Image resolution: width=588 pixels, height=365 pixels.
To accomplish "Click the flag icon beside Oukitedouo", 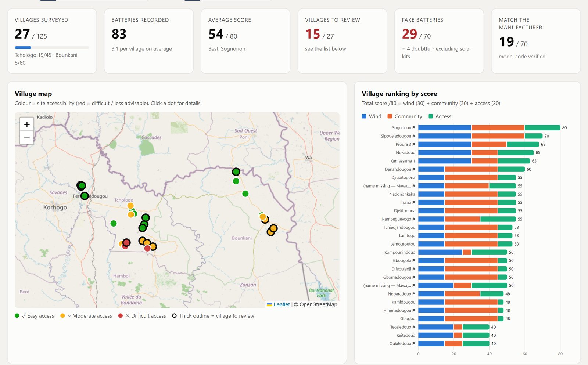I will [x=414, y=344].
